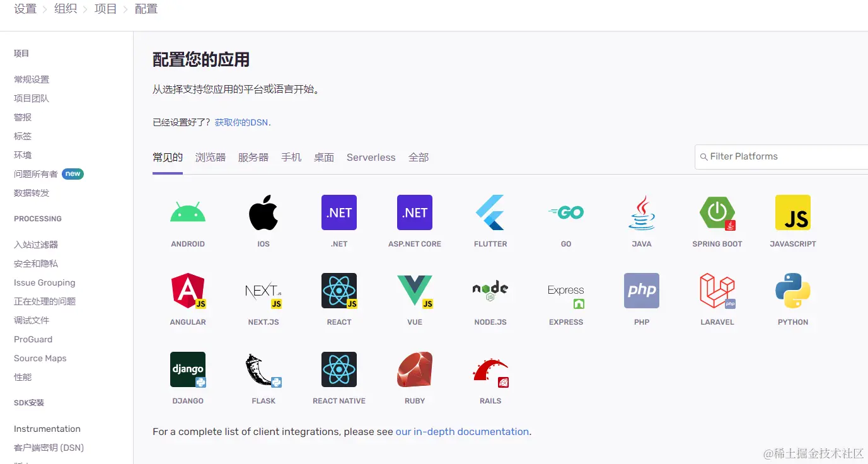Screen dimensions: 868x464
Task: Choose the Flask platform icon
Action: click(263, 369)
